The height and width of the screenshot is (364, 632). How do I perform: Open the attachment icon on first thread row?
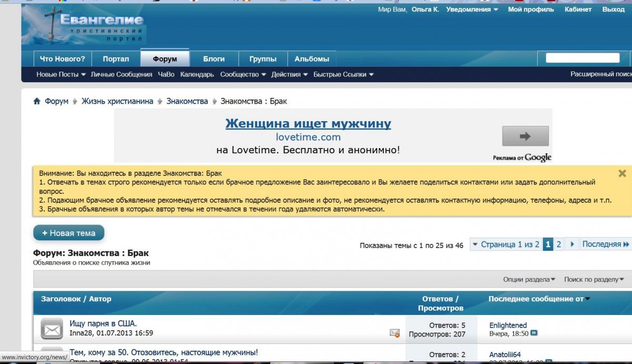pos(394,333)
